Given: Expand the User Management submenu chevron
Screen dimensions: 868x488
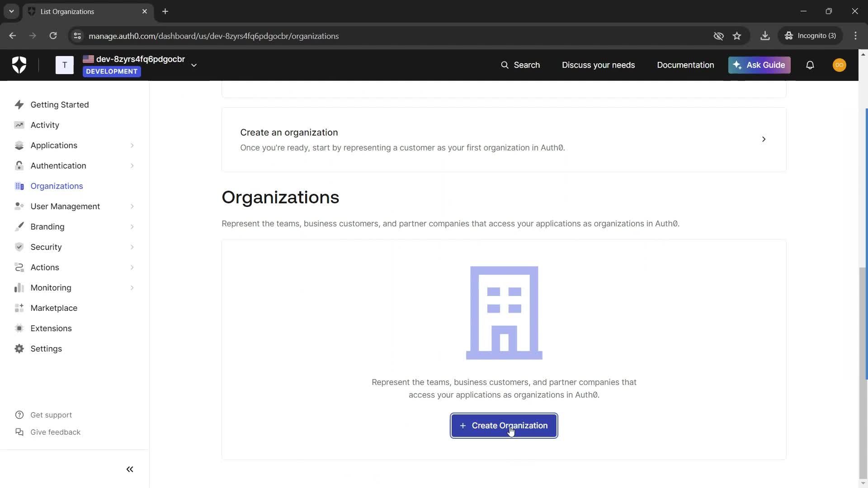Looking at the screenshot, I should click(132, 206).
